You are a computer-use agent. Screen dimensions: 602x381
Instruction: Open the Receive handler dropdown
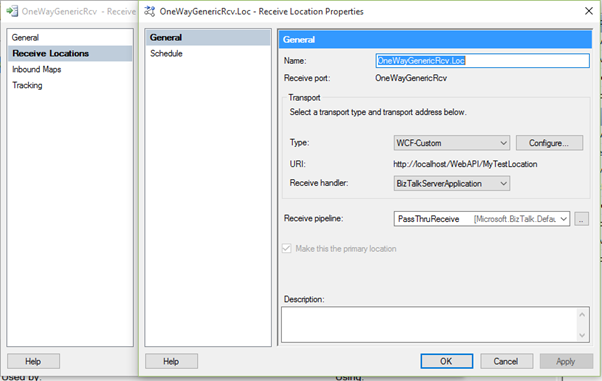tap(452, 184)
